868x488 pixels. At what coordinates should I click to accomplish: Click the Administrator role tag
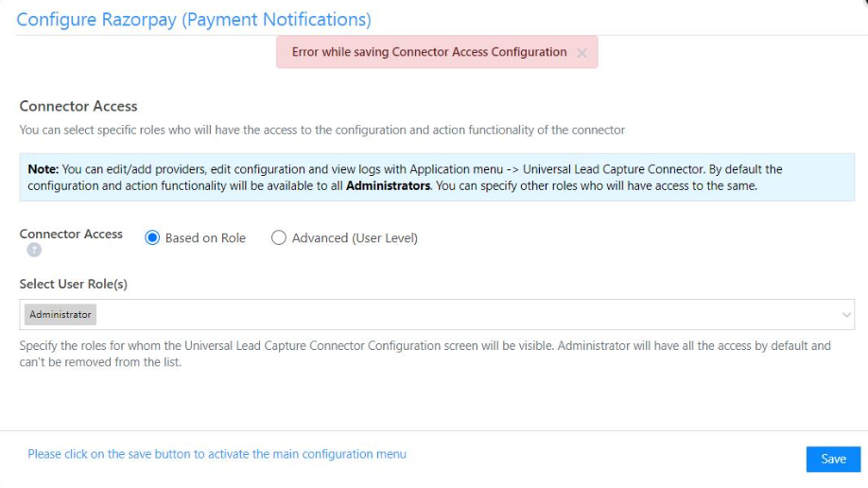tap(61, 314)
